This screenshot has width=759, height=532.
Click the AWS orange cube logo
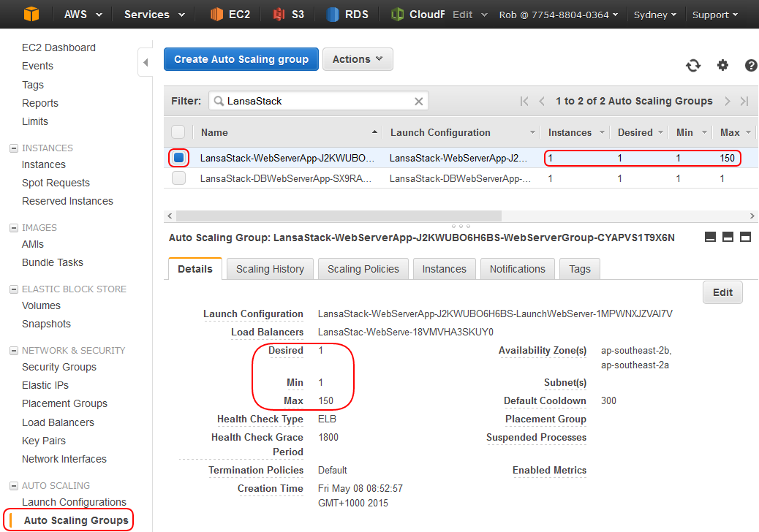pos(31,14)
